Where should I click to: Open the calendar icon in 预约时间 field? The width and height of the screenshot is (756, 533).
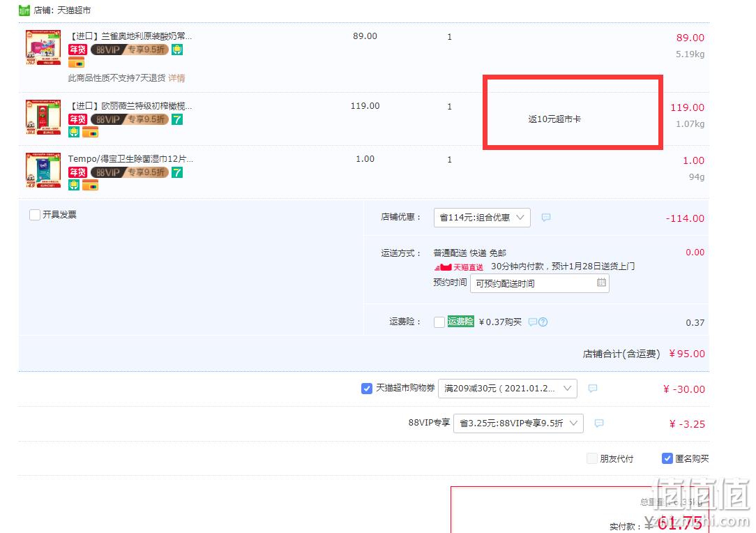pyautogui.click(x=601, y=283)
